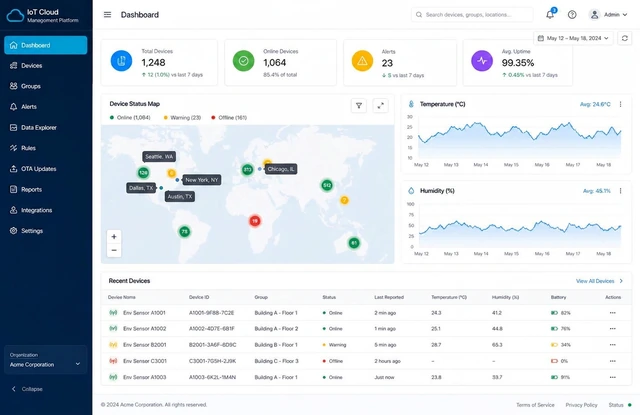
Task: Select device ID A1001-9F8B-7C2E
Action: point(211,313)
